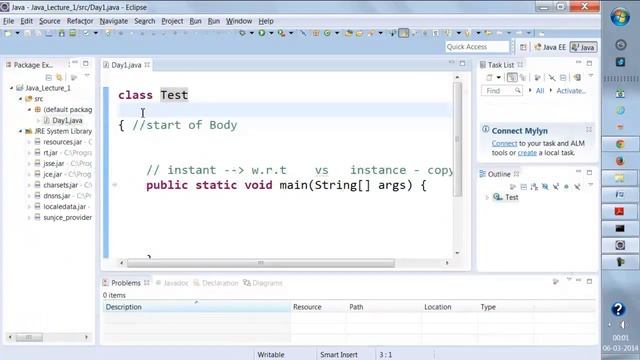The height and width of the screenshot is (360, 640).
Task: Close the Day1.java editor tab
Action: 147,65
